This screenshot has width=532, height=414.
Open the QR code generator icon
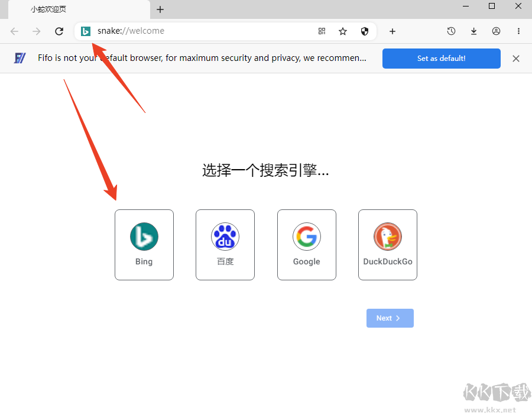coord(322,31)
